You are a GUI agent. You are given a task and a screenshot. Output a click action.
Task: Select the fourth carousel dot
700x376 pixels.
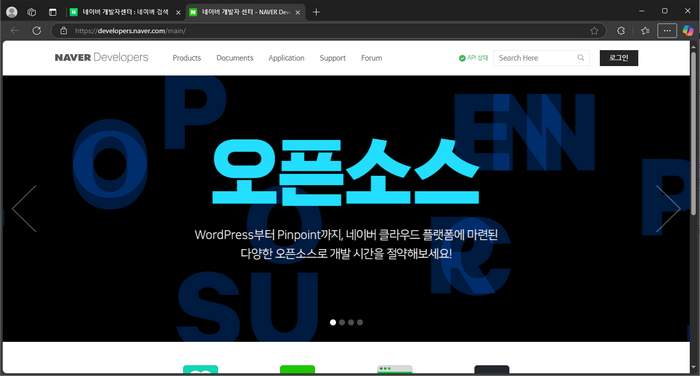click(360, 322)
